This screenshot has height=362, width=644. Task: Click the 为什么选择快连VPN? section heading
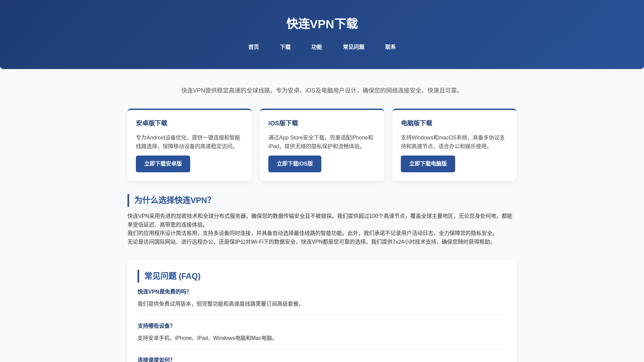173,200
